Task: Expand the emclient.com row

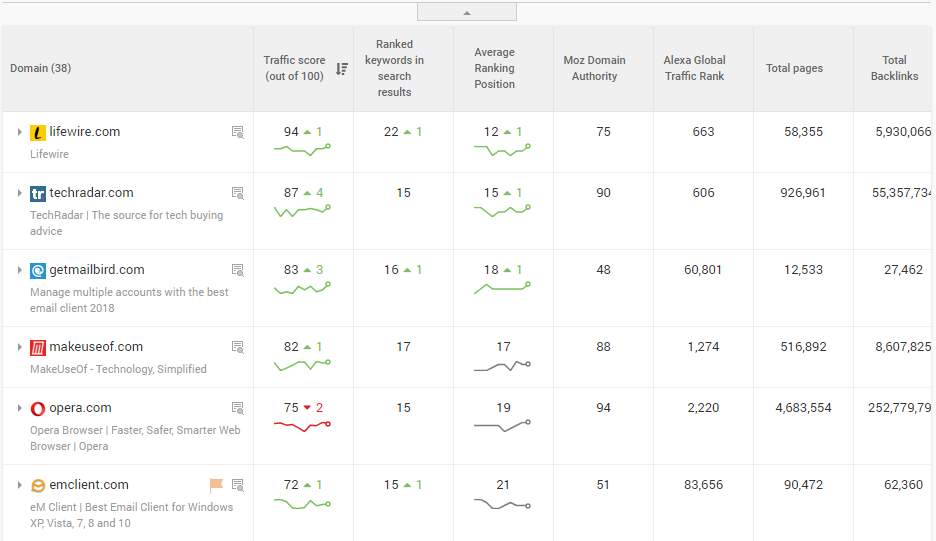Action: pos(19,485)
